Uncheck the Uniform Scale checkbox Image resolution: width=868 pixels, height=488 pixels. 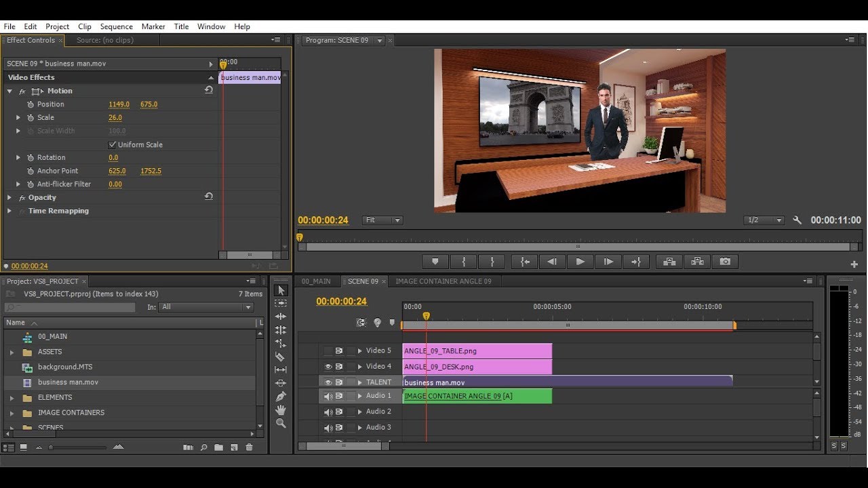(x=113, y=144)
